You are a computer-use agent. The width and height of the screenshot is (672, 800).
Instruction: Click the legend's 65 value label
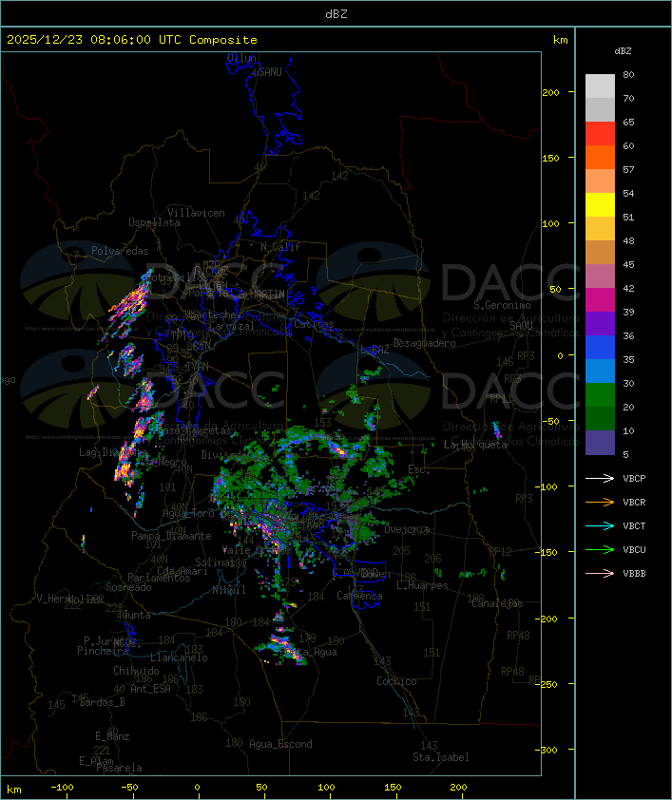coord(628,122)
